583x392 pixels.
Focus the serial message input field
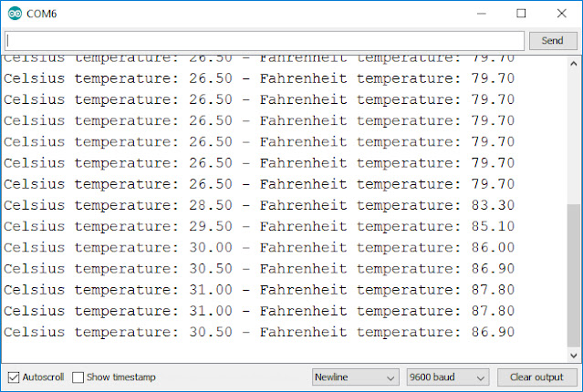point(265,41)
